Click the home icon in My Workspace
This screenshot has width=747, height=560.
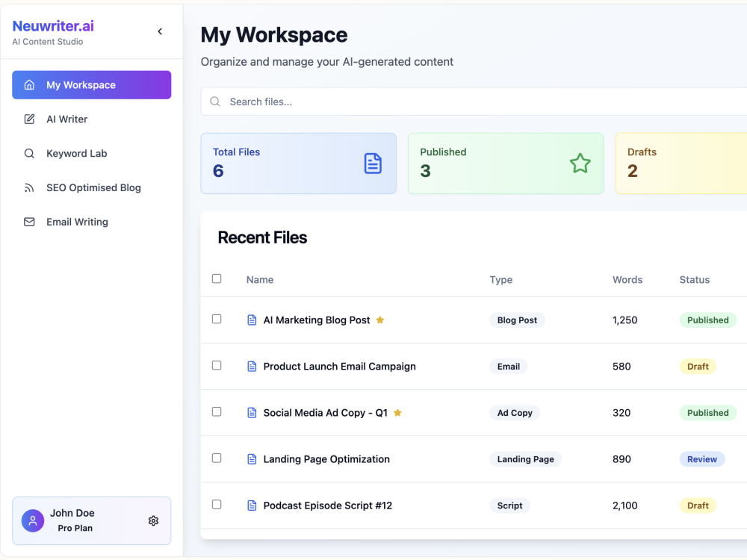pyautogui.click(x=29, y=85)
